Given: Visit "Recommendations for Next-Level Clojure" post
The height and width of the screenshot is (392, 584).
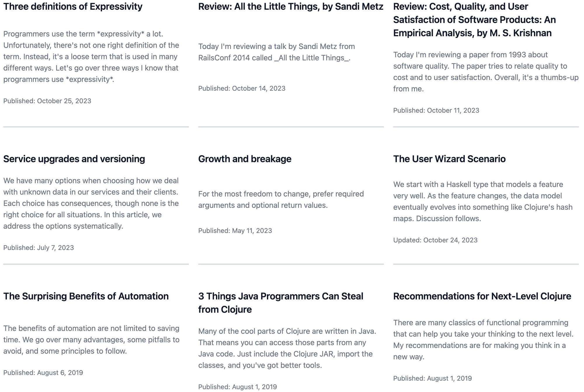Looking at the screenshot, I should (x=482, y=296).
